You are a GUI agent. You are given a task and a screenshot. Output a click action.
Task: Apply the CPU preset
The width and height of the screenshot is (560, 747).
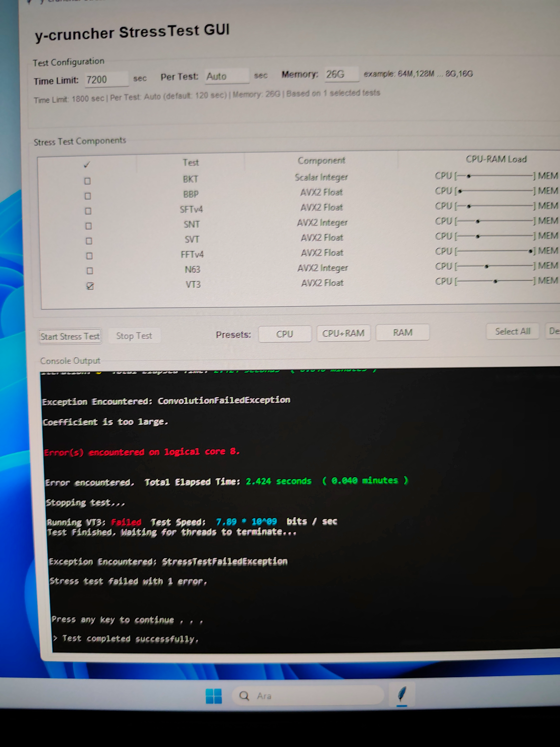(284, 334)
